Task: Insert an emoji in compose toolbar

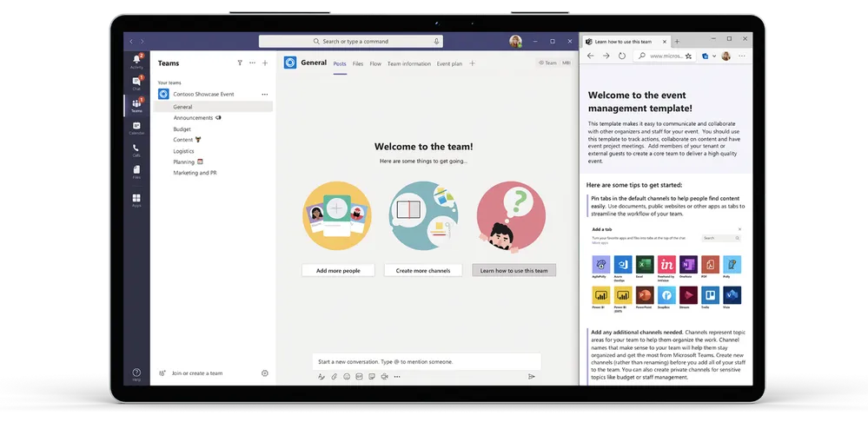Action: click(x=347, y=377)
